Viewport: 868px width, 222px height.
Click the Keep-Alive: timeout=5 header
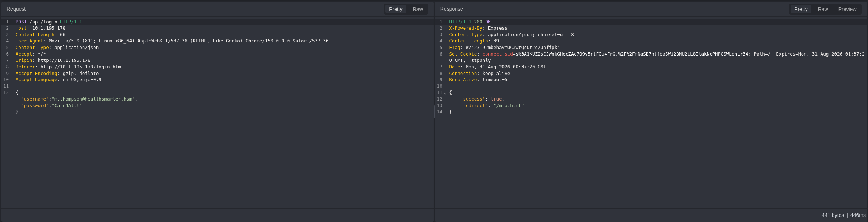(478, 80)
